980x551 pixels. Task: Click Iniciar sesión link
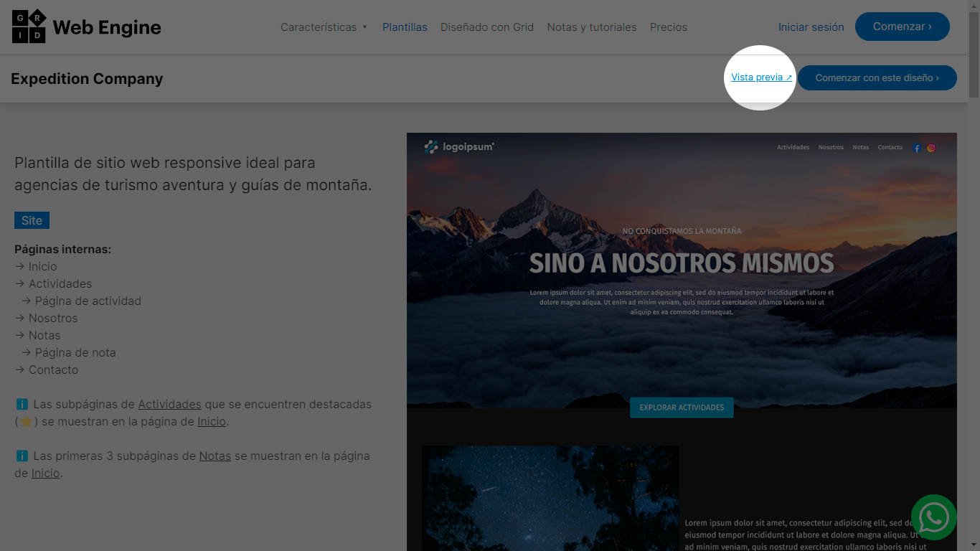click(811, 27)
